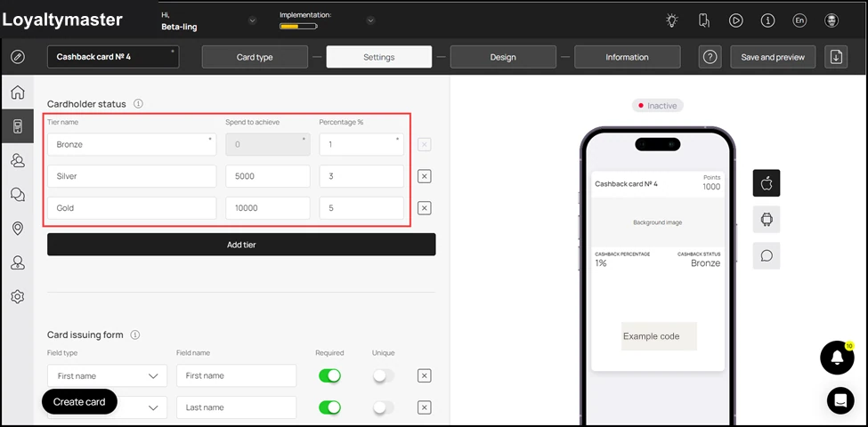Click the lightbulb tips icon
868x427 pixels.
pyautogui.click(x=671, y=21)
